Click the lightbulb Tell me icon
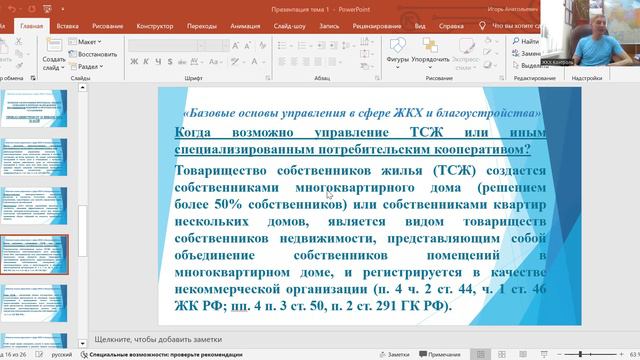This screenshot has width=640, height=360. 482,26
